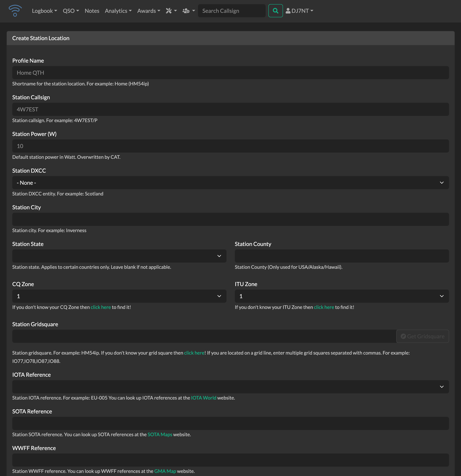Click the gridsquare 'click here' link
Viewport: 461px width, 476px height.
coord(194,353)
